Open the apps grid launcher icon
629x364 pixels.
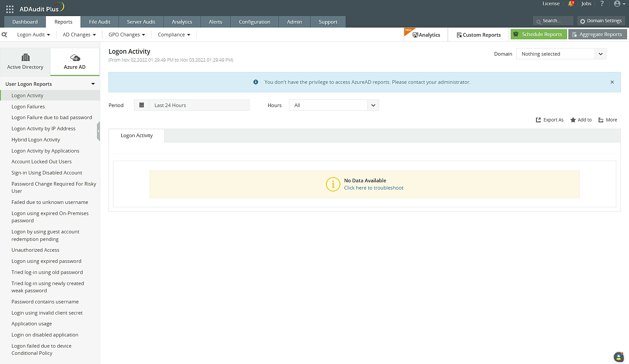(10, 9)
